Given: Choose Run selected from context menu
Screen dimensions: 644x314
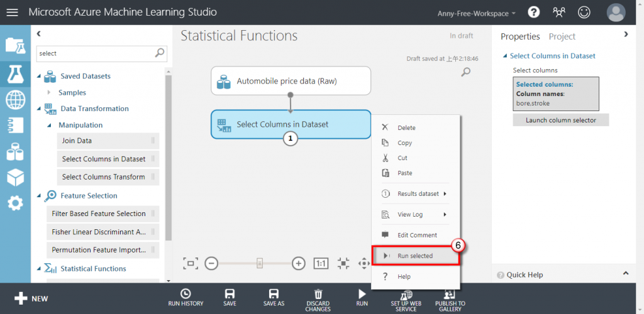Looking at the screenshot, I should tap(415, 256).
